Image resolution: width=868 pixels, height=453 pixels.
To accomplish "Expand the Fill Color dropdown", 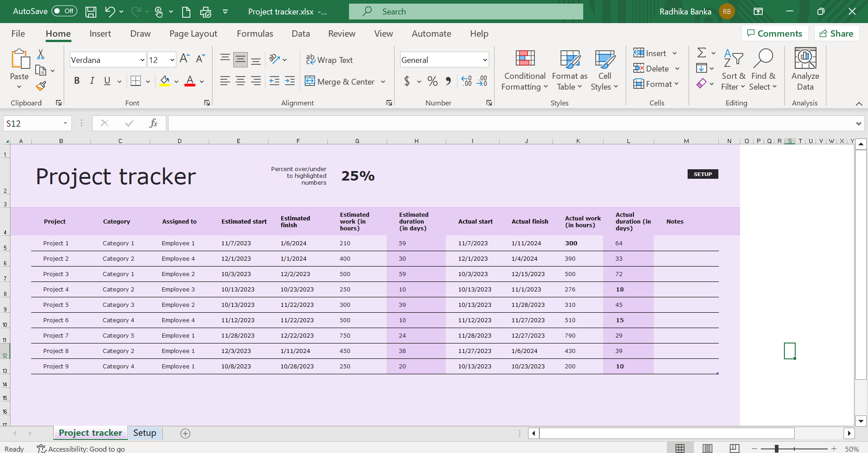I will (176, 81).
